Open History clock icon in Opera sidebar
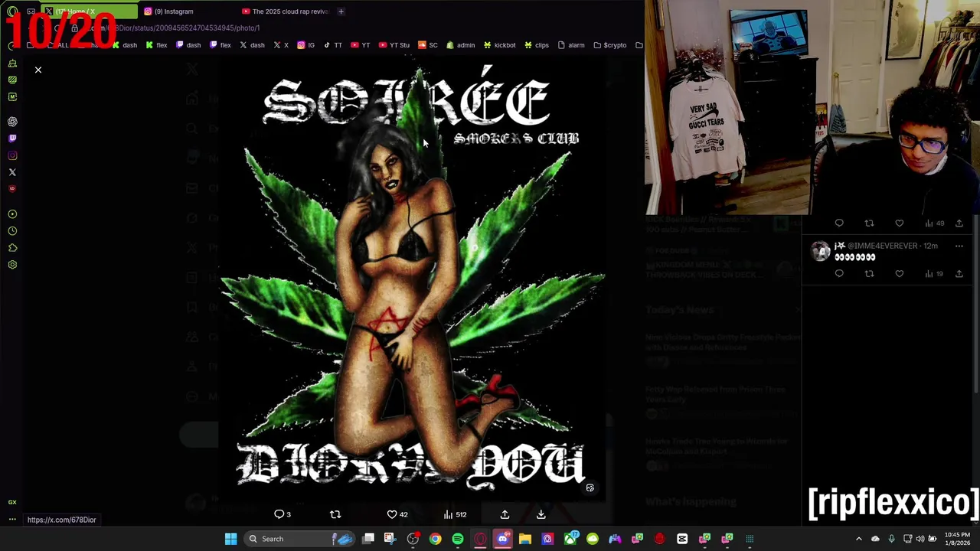This screenshot has height=551, width=980. (12, 231)
